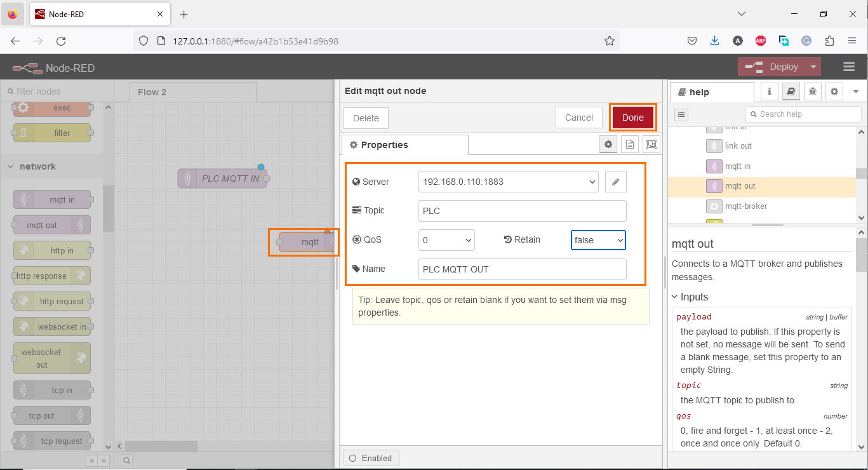This screenshot has width=868, height=470.
Task: Click the Topic input field containing PLC
Action: click(x=522, y=211)
